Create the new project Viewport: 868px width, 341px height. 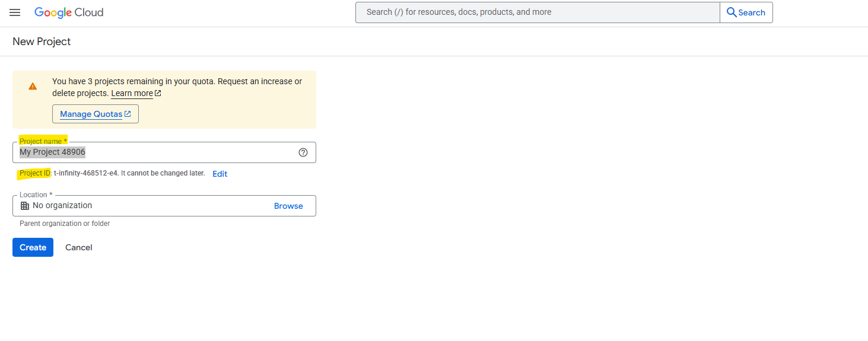pyautogui.click(x=33, y=247)
